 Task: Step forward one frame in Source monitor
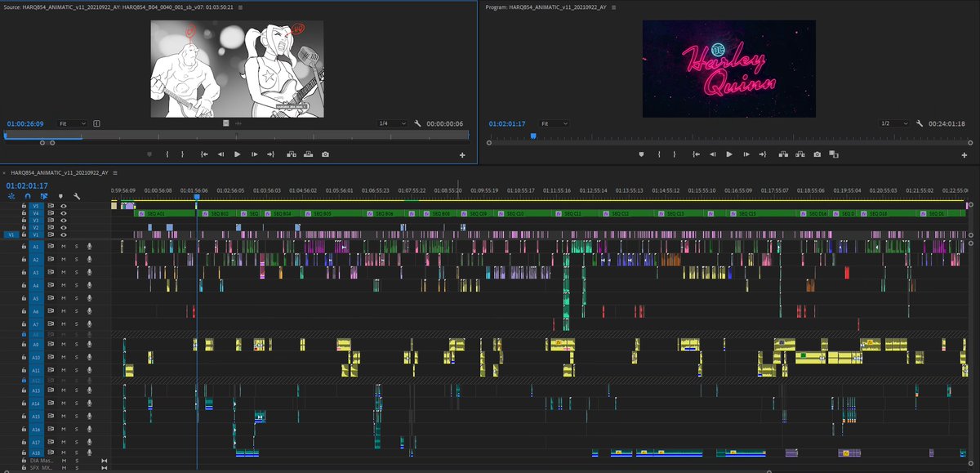pyautogui.click(x=255, y=154)
